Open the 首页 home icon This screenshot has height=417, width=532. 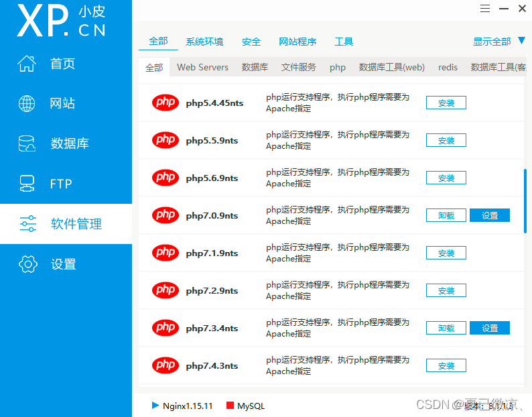click(x=27, y=64)
